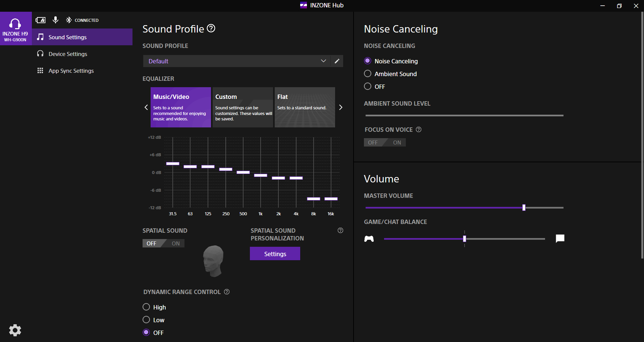Open Device Settings in the sidebar
Screen dimensions: 644x342
click(x=68, y=54)
